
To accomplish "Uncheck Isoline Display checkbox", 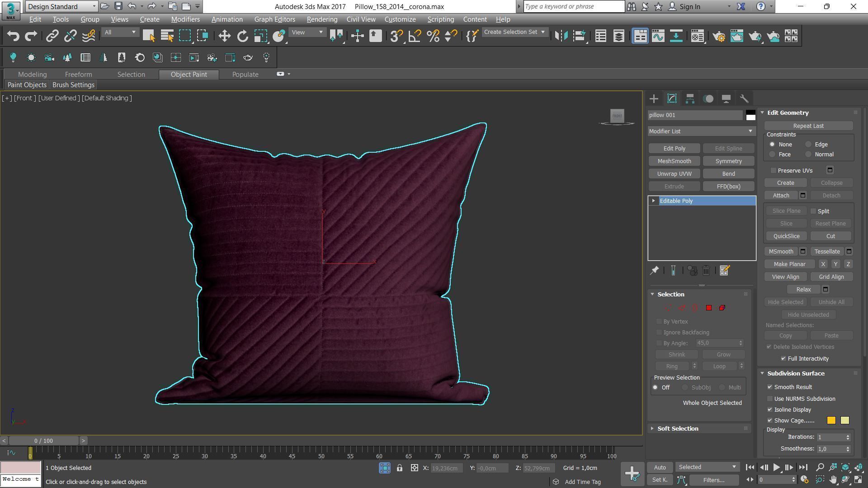I will (x=770, y=410).
